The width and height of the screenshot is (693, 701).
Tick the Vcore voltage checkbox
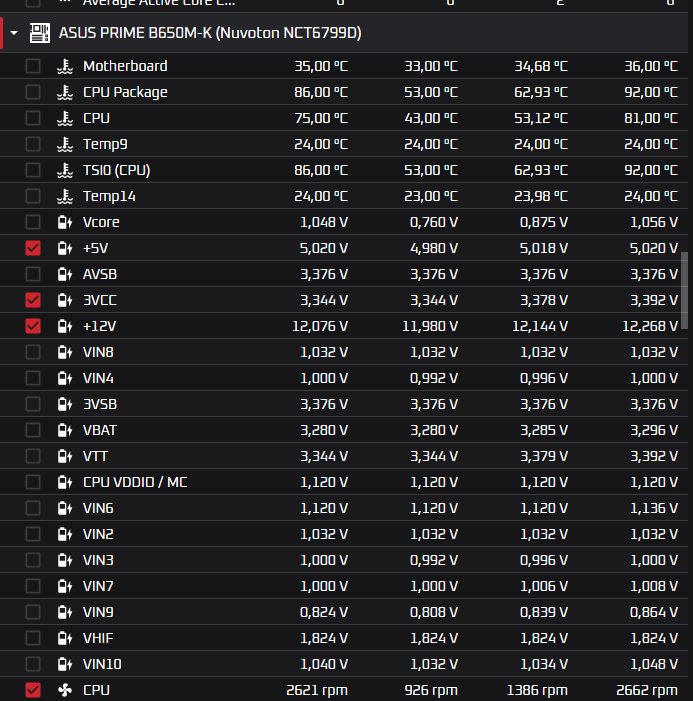click(33, 222)
